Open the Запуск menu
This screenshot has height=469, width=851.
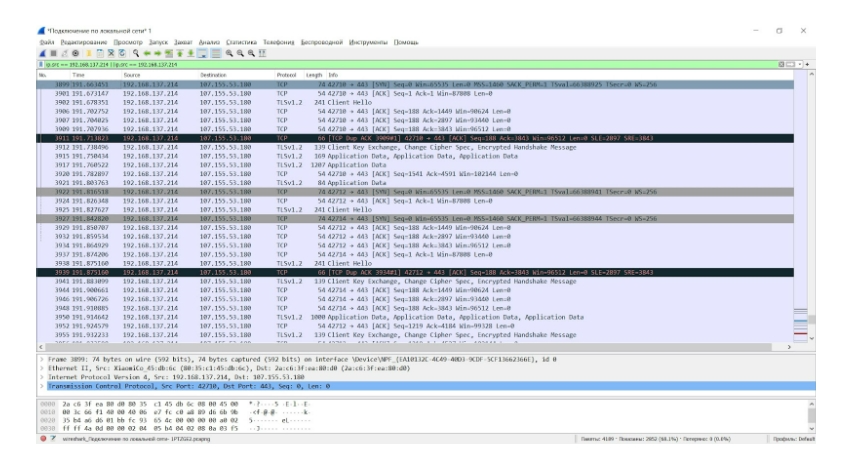(158, 42)
